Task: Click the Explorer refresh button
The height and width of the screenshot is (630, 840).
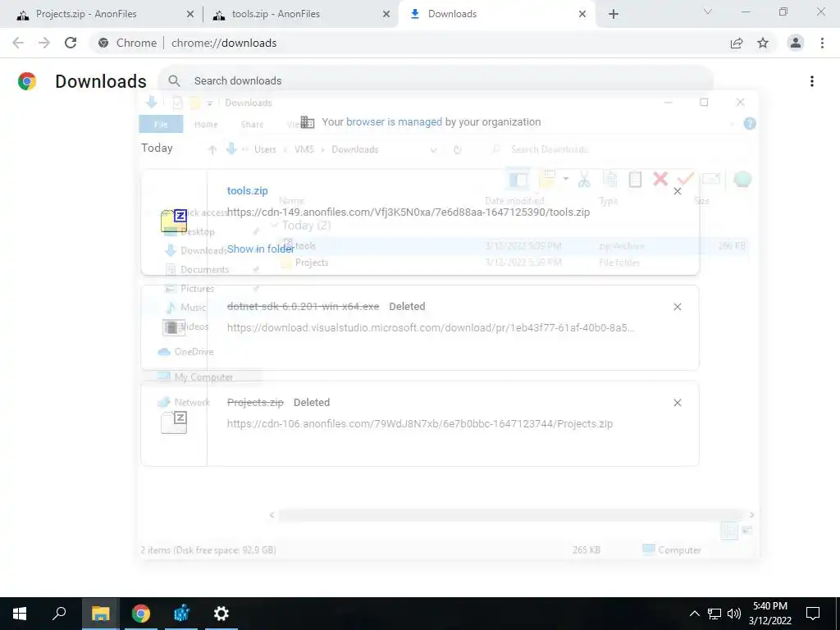Action: click(457, 150)
